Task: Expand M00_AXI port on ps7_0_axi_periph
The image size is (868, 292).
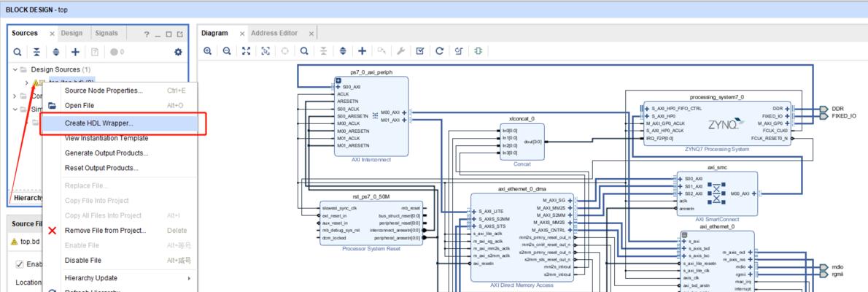Action: pyautogui.click(x=404, y=112)
